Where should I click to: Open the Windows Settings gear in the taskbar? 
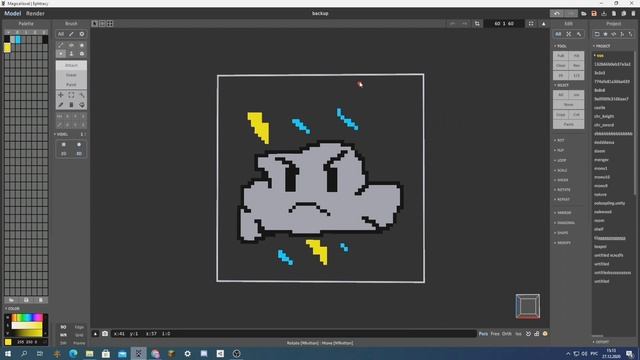pos(187,353)
